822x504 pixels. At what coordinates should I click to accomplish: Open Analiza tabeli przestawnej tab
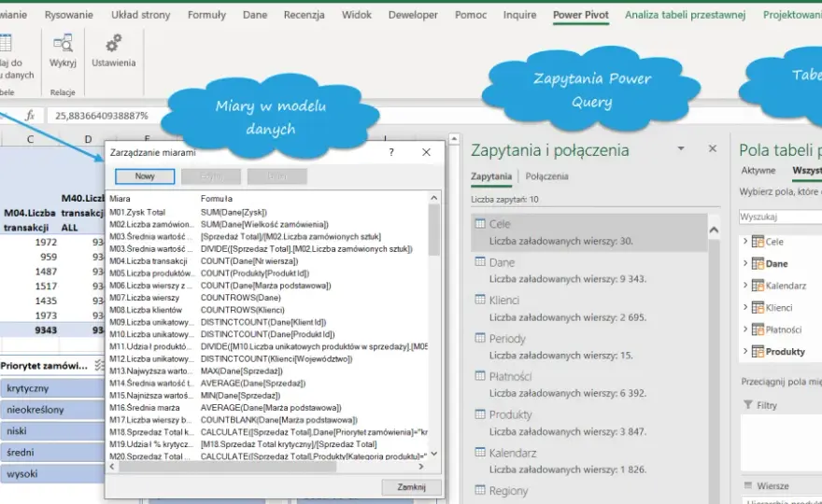[686, 15]
